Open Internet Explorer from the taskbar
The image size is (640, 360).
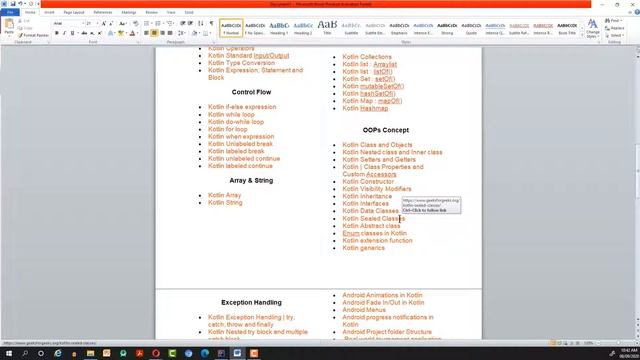pyautogui.click(x=58, y=353)
